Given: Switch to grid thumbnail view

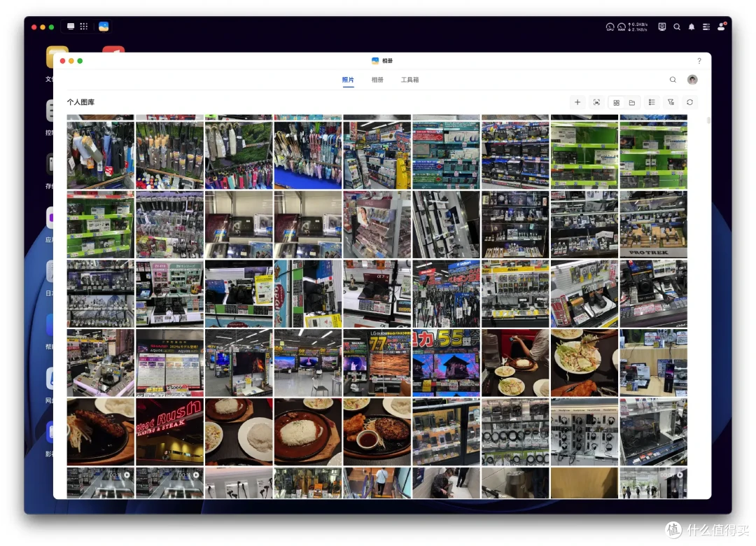Looking at the screenshot, I should click(x=616, y=102).
